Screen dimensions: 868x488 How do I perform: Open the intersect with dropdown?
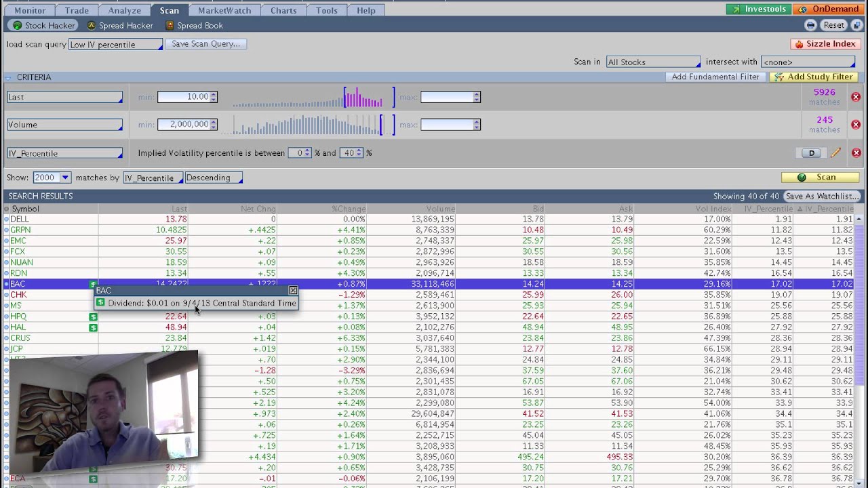coord(808,62)
